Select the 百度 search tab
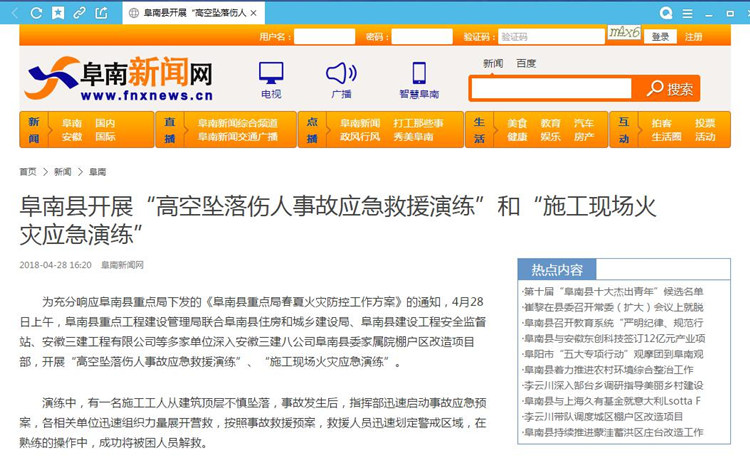This screenshot has width=750, height=462. point(526,63)
